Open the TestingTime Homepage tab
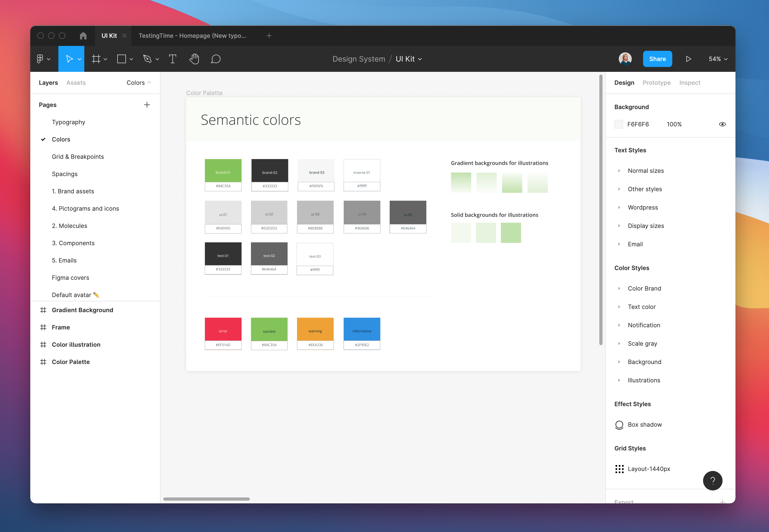Image resolution: width=769 pixels, height=532 pixels. 192,36
